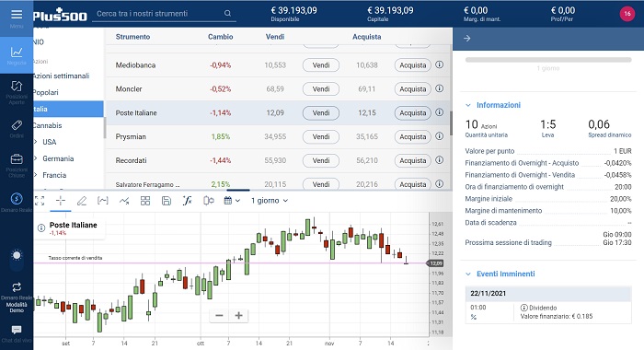Click Acquista for Mediobanca
The height and width of the screenshot is (350, 644).
click(413, 65)
